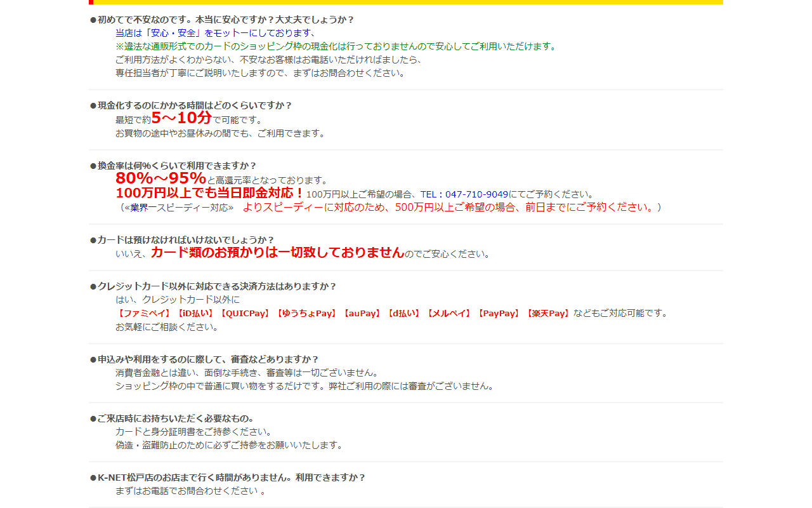
Task: Select the red heading '100万円以上でも当日即金対応！'
Action: coord(210,193)
